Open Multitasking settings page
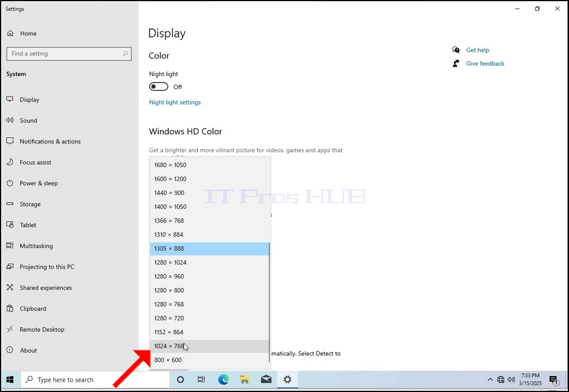The width and height of the screenshot is (569, 392). pyautogui.click(x=37, y=246)
